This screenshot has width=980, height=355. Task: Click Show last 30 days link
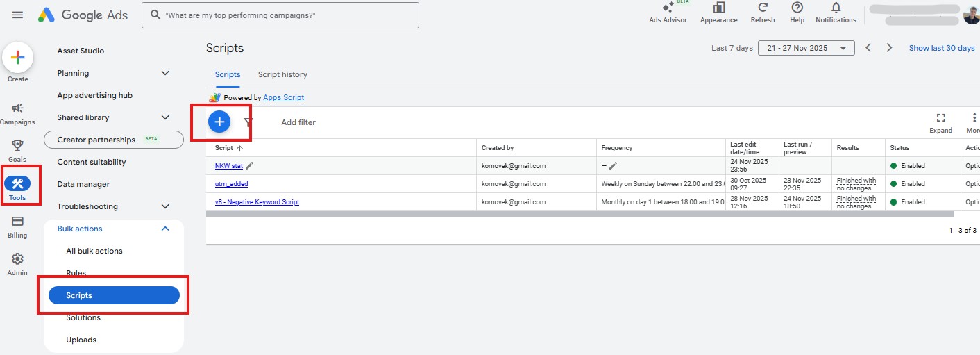[x=941, y=48]
